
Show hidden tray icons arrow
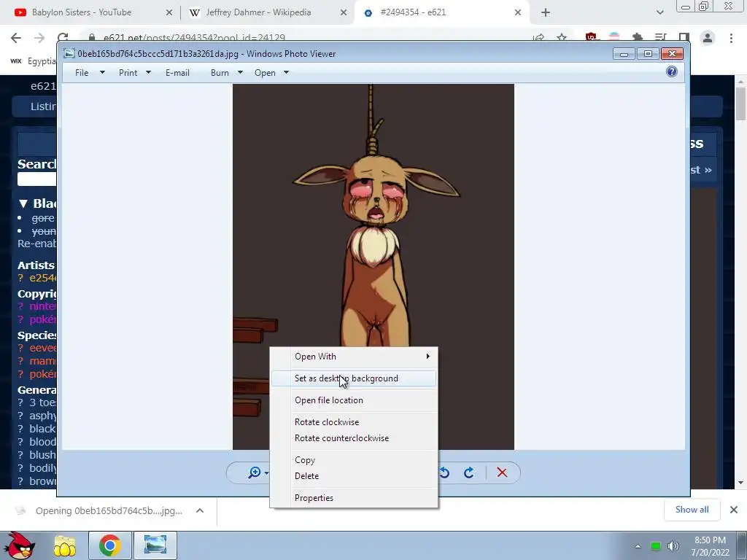tap(638, 546)
